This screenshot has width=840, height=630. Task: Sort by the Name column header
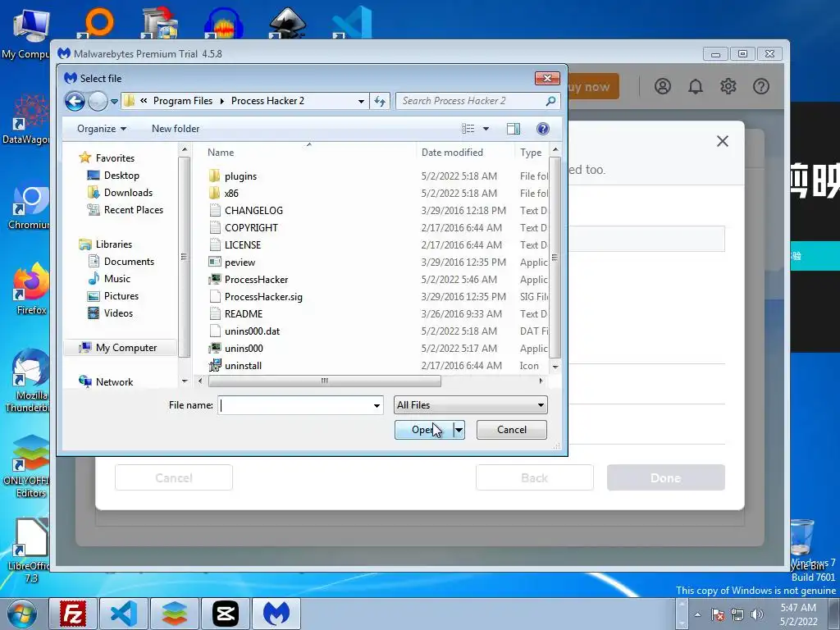point(221,153)
